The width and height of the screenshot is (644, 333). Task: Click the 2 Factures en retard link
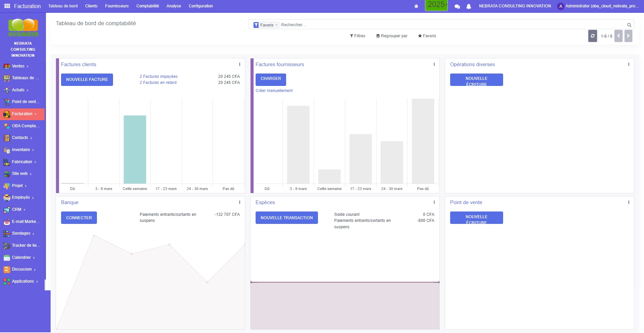click(158, 83)
